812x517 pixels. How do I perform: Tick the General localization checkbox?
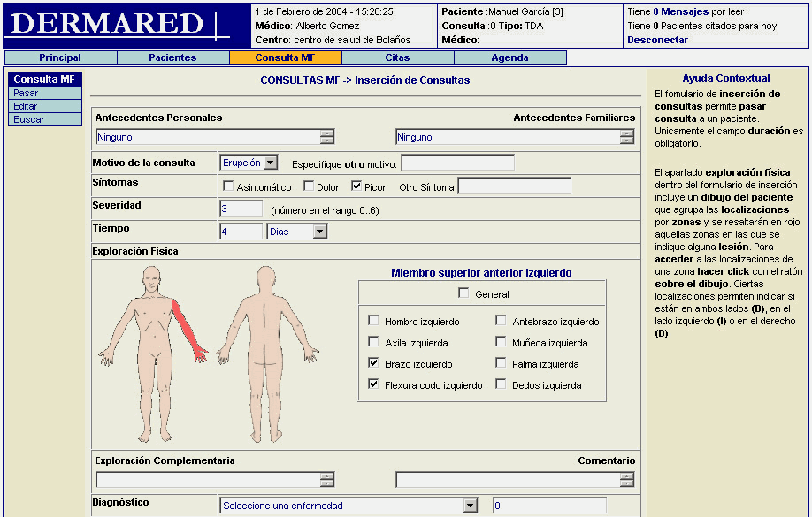[x=463, y=293]
